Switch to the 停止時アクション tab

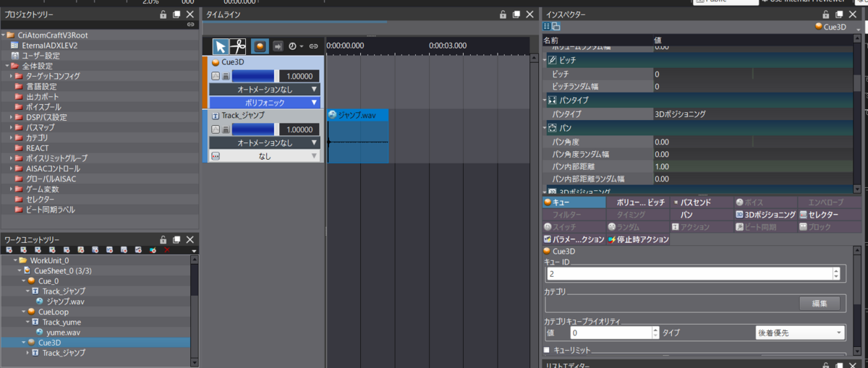637,239
